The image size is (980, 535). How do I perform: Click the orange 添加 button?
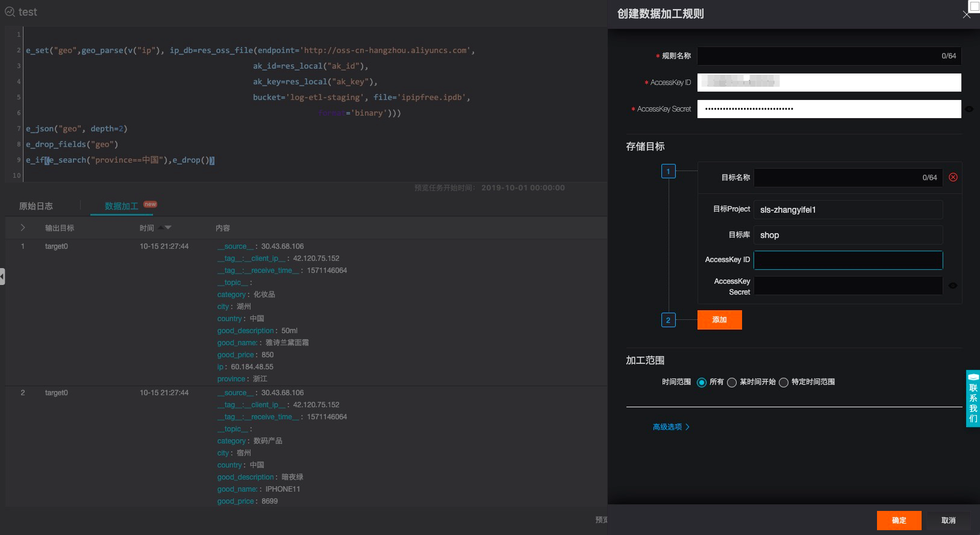720,320
